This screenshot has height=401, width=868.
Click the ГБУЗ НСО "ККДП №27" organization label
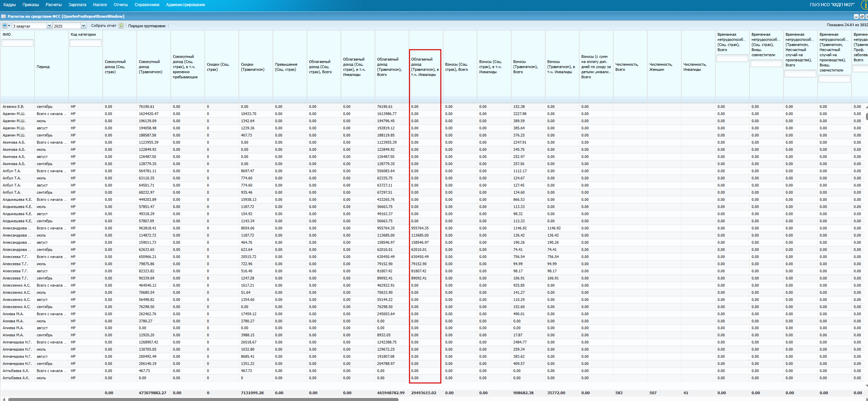click(832, 5)
